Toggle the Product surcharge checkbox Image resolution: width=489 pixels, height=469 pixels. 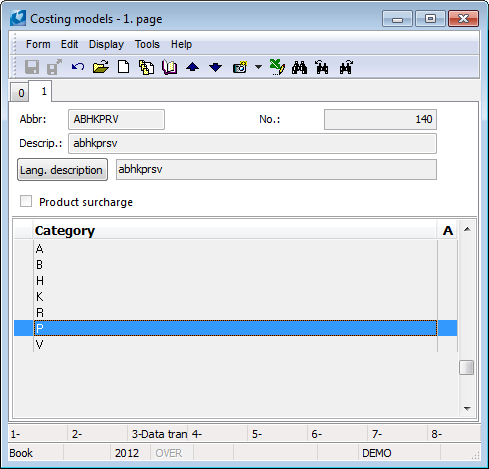tap(26, 201)
